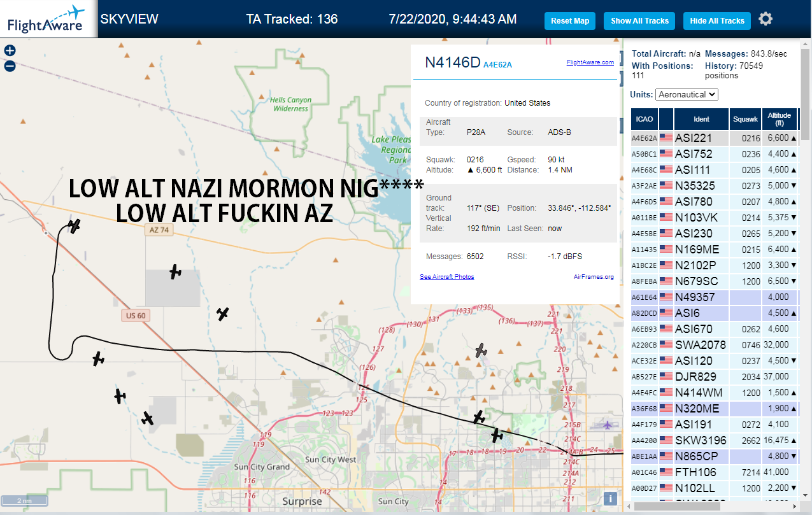Open the AirFrames.org link

[594, 277]
